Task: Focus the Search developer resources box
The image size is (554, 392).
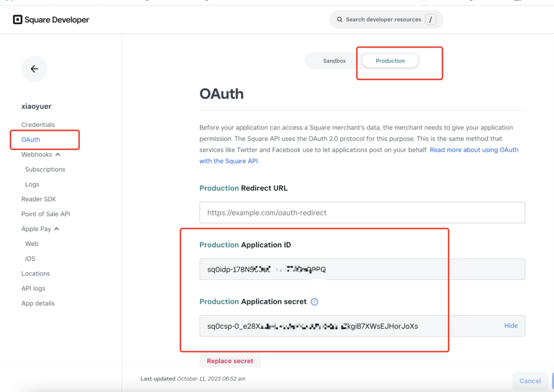Action: click(386, 19)
